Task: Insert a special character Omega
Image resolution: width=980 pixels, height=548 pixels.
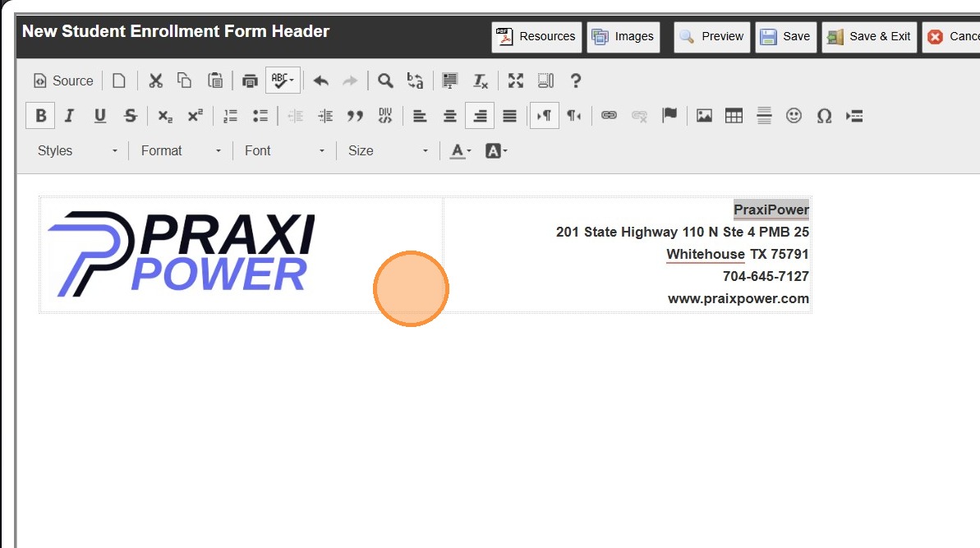Action: click(x=825, y=116)
